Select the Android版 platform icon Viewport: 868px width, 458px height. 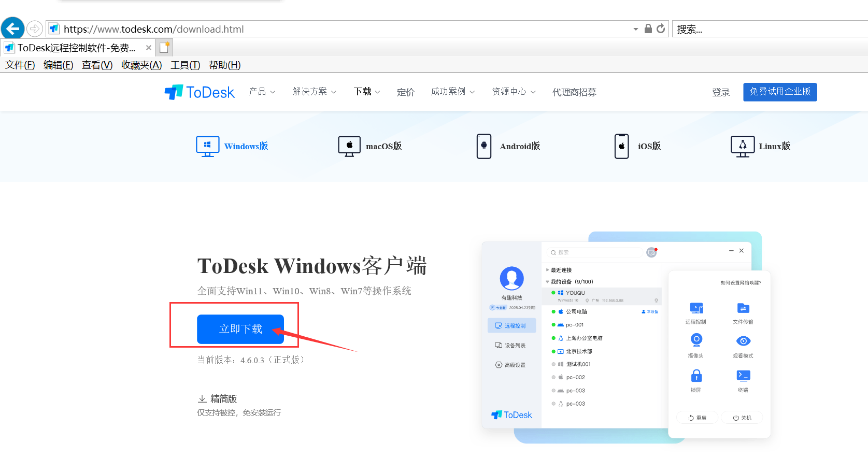[484, 146]
